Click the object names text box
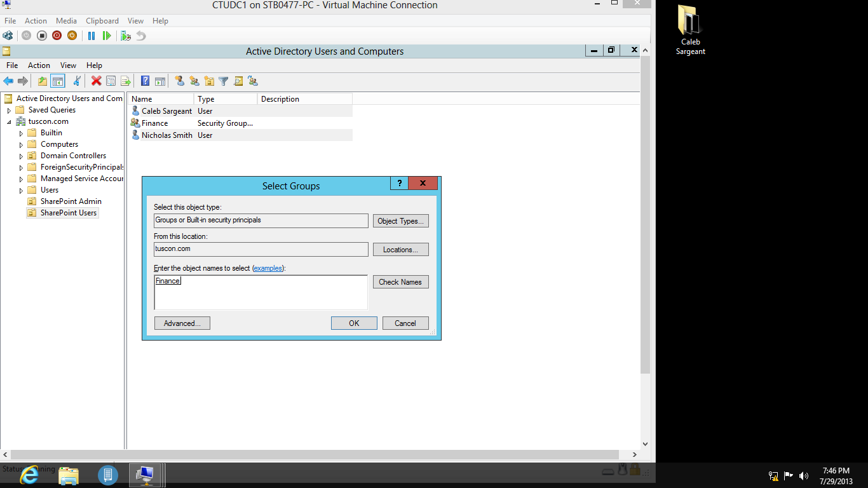Screen dimensions: 868x488 tap(261, 292)
